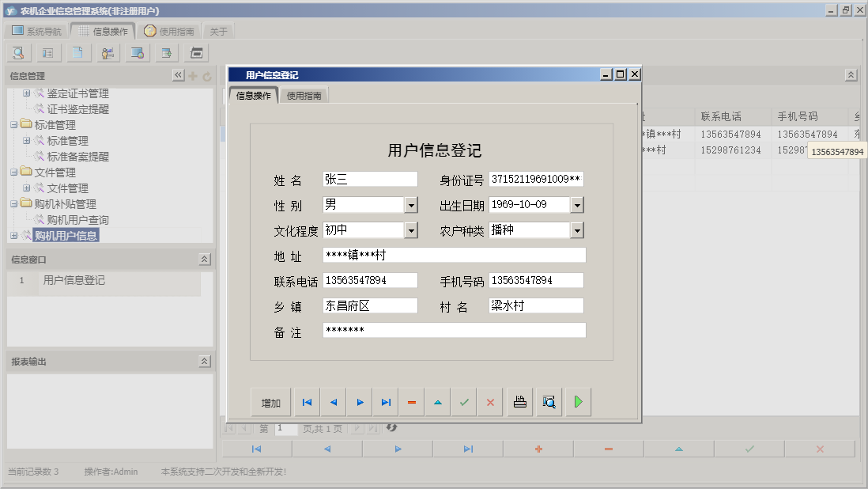Click the 姓名 field showing 张三
This screenshot has width=868, height=489.
[369, 178]
